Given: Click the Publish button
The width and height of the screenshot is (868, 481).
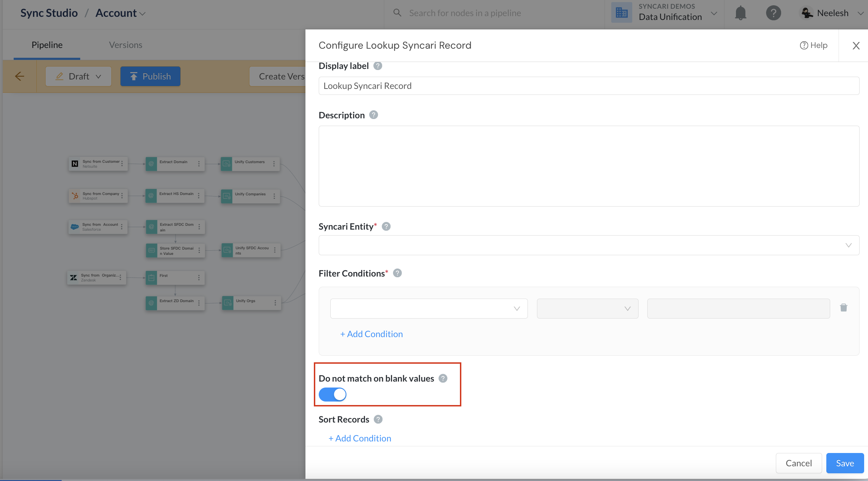Looking at the screenshot, I should point(150,76).
